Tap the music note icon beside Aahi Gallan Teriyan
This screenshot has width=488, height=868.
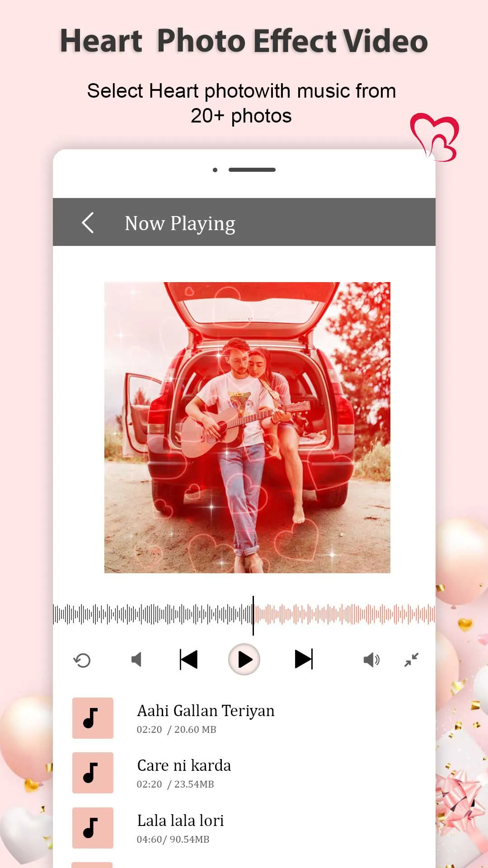coord(93,718)
